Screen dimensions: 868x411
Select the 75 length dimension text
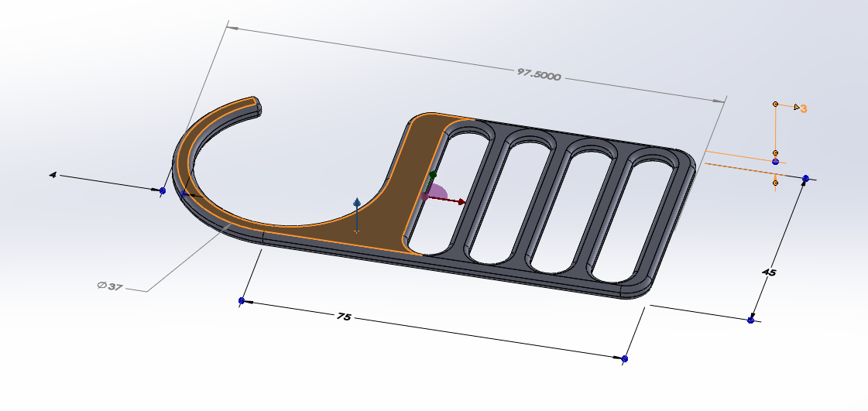(344, 317)
